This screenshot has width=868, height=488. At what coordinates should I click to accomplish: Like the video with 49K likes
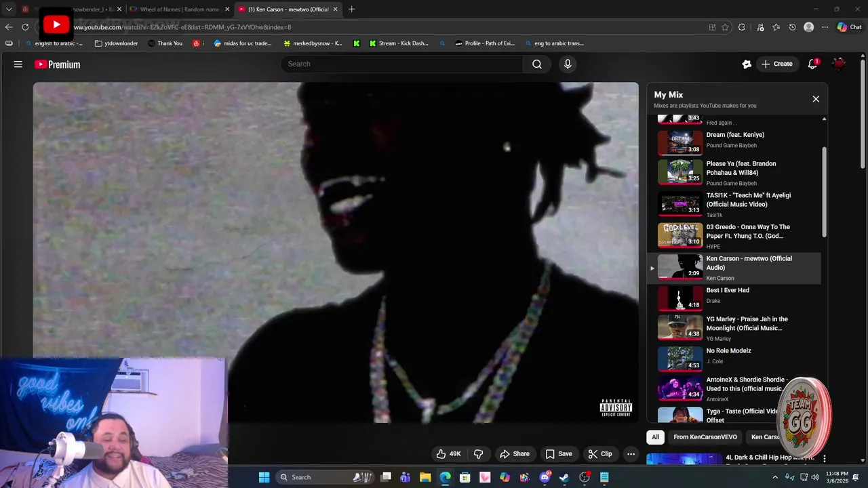click(448, 454)
